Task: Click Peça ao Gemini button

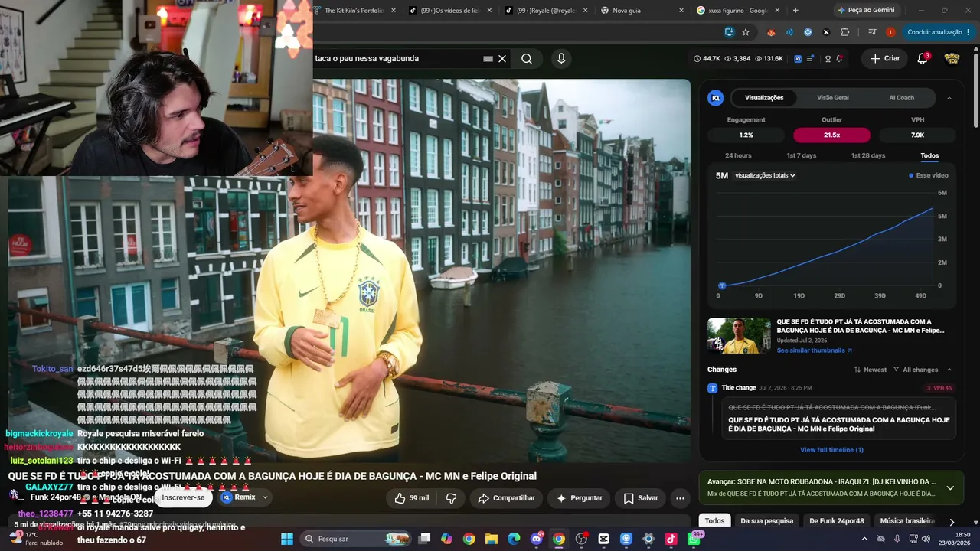Action: (867, 10)
